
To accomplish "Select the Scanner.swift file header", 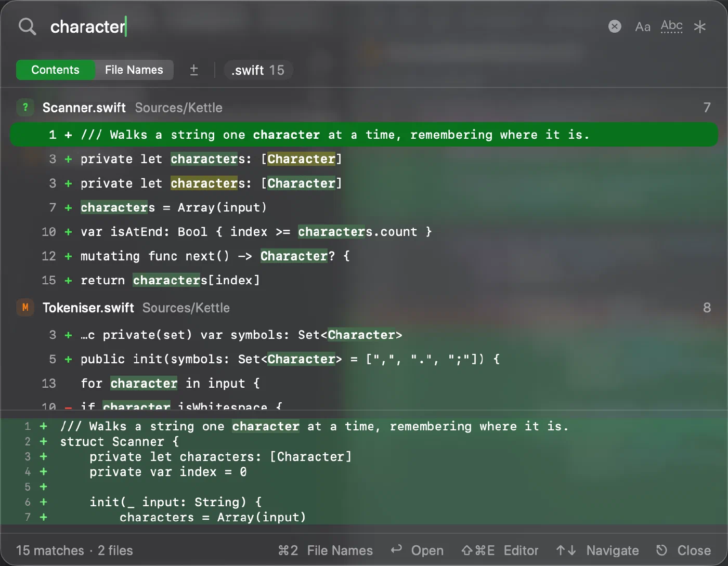I will (x=364, y=108).
